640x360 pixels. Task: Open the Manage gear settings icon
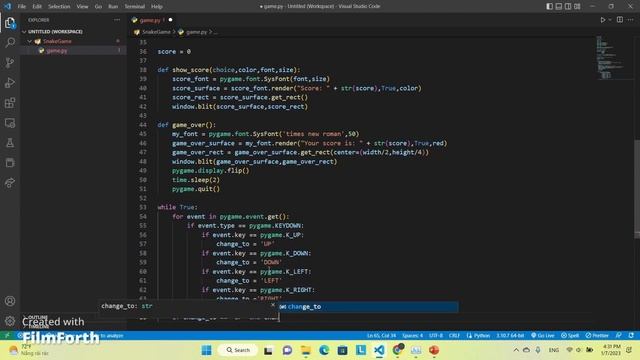point(10,321)
